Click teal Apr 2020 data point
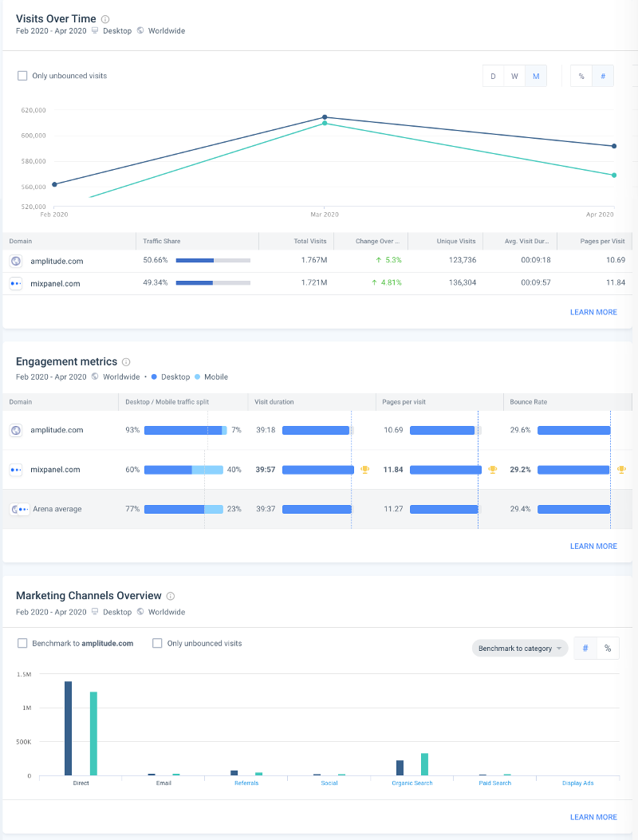The width and height of the screenshot is (638, 840). click(x=614, y=175)
